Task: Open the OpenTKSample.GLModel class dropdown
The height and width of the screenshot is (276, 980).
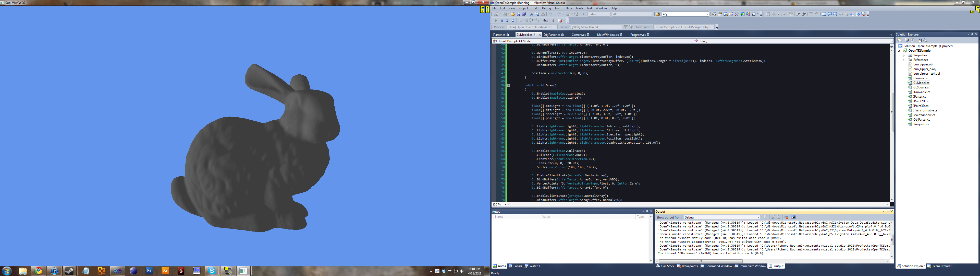Action: (592, 41)
